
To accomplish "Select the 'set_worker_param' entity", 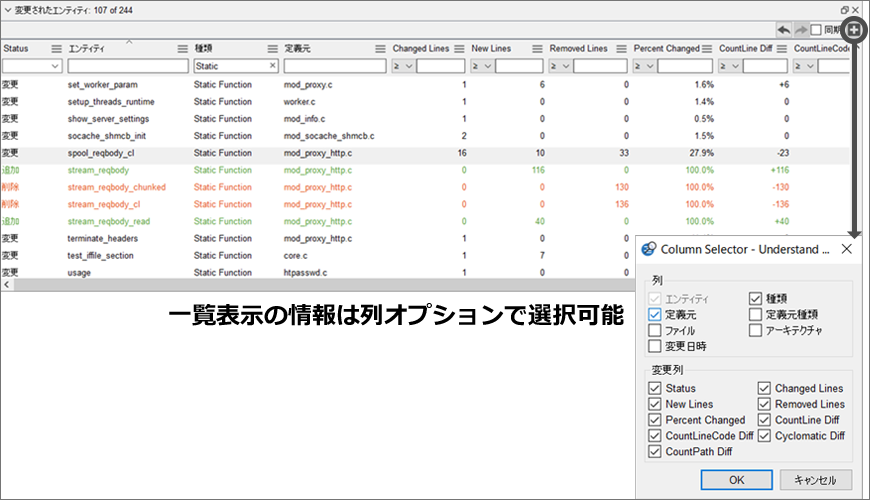I will click(103, 84).
